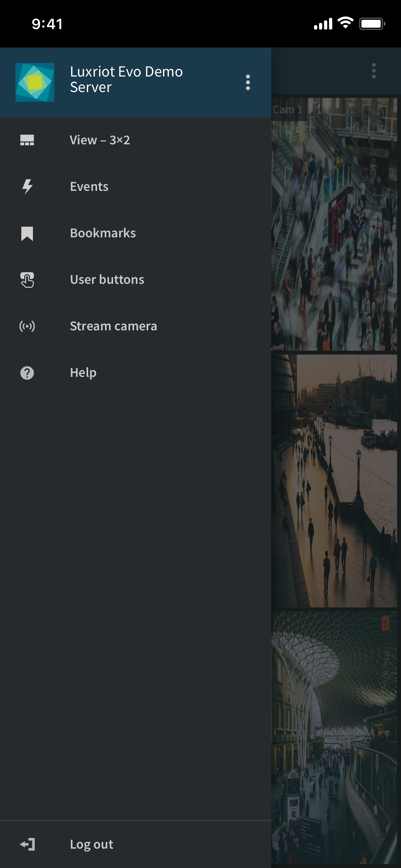Viewport: 401px width, 868px height.
Task: Open the Events menu item
Action: tap(136, 187)
